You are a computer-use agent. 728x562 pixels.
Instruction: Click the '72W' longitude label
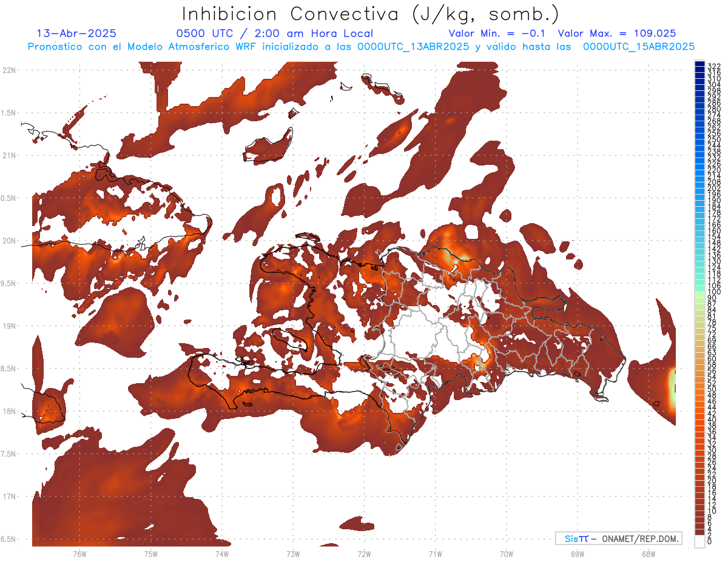(x=364, y=554)
